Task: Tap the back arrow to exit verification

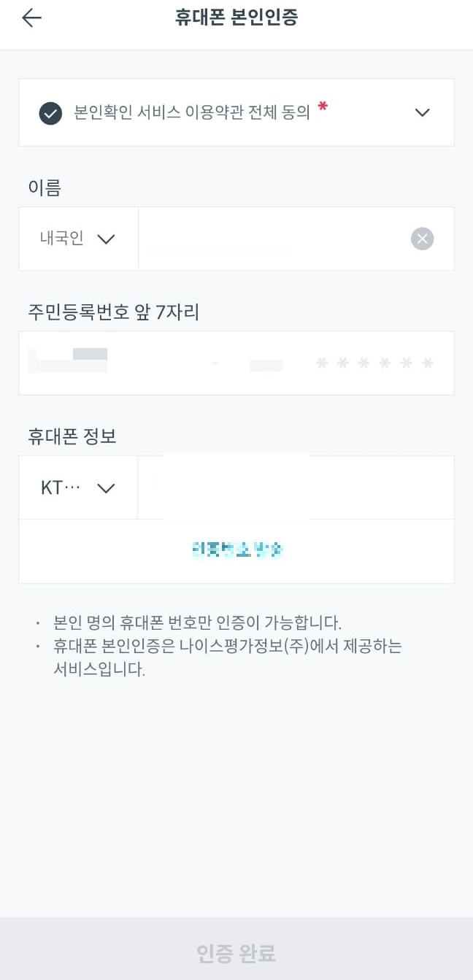Action: point(31,18)
